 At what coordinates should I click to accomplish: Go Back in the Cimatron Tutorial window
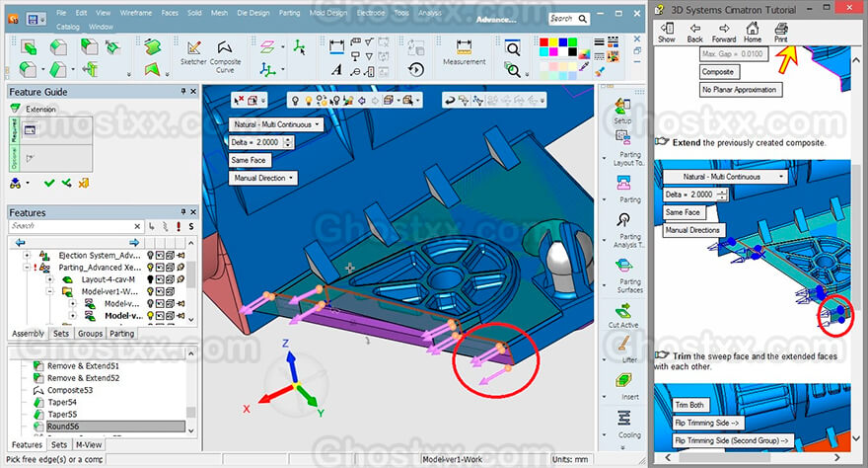pos(694,33)
